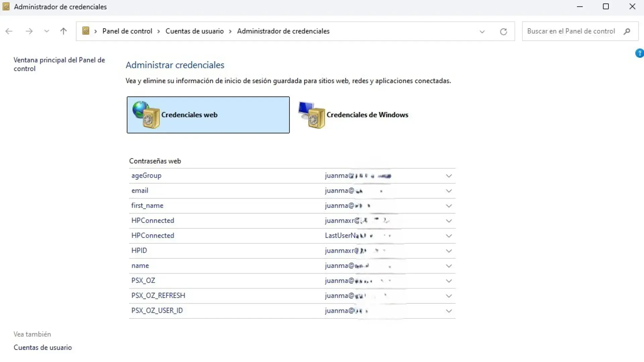Expand the PSX_OZ_REFRESH credential chevron

[x=448, y=296]
